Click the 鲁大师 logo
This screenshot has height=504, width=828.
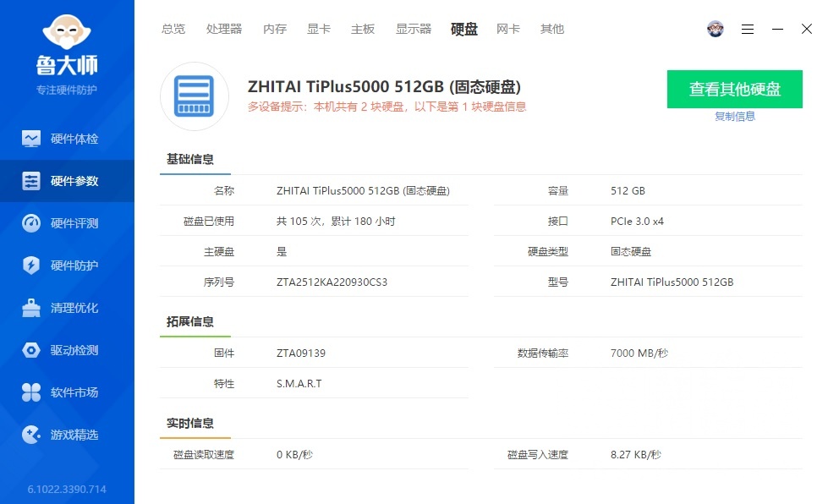[67, 51]
